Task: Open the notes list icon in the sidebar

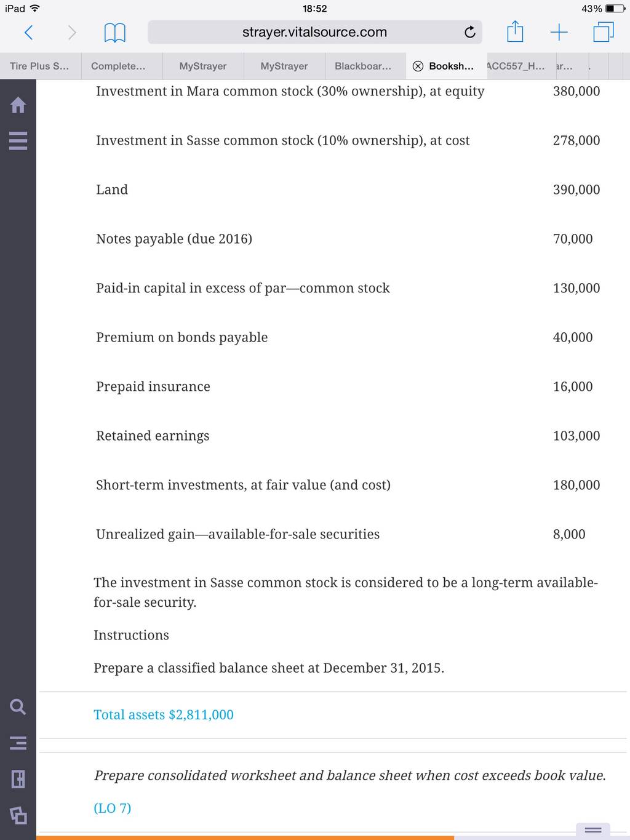Action: coord(18,743)
